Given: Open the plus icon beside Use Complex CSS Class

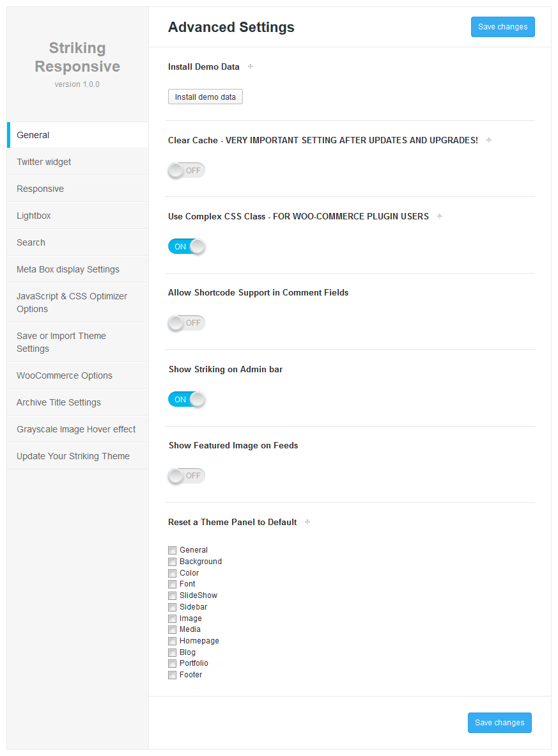Looking at the screenshot, I should (x=440, y=216).
